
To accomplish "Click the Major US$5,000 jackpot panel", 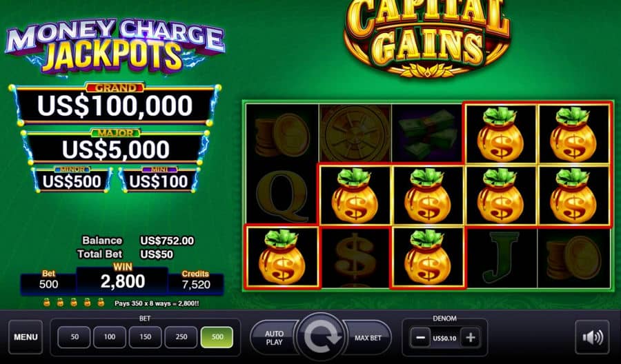I will 115,148.
